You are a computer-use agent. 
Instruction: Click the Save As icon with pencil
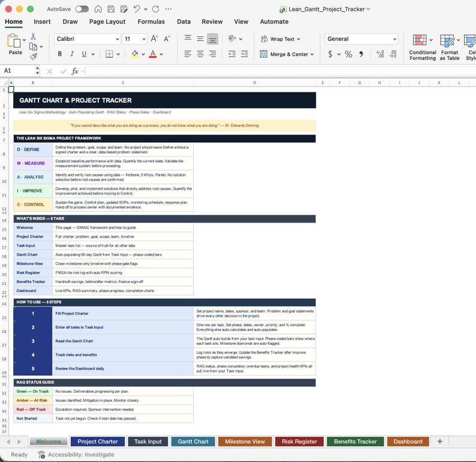[x=124, y=9]
